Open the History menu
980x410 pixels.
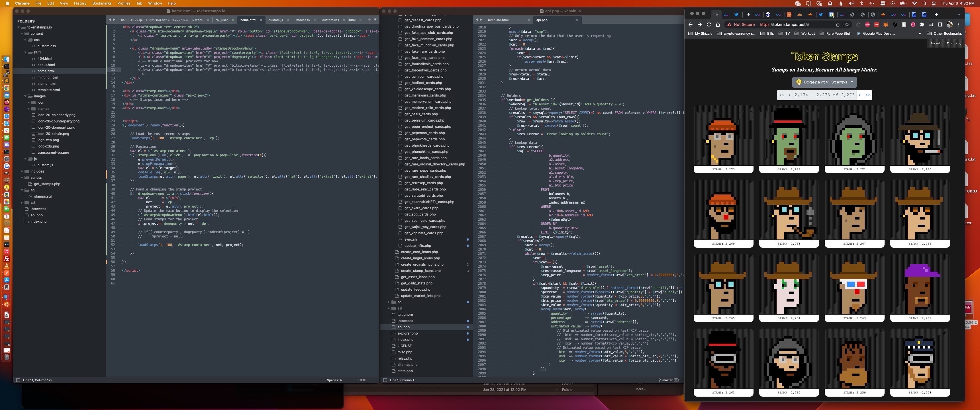[80, 3]
